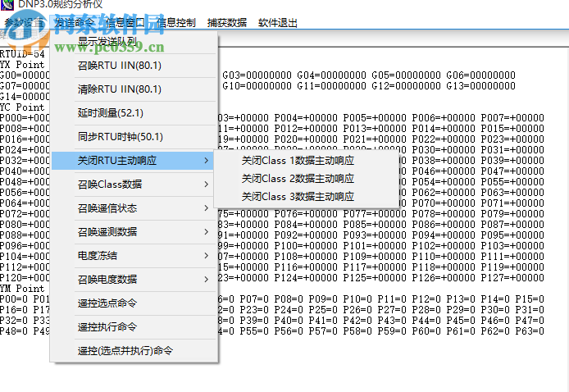Click value P118=+00000
Screen dimensions: 569x392
pos(444,267)
